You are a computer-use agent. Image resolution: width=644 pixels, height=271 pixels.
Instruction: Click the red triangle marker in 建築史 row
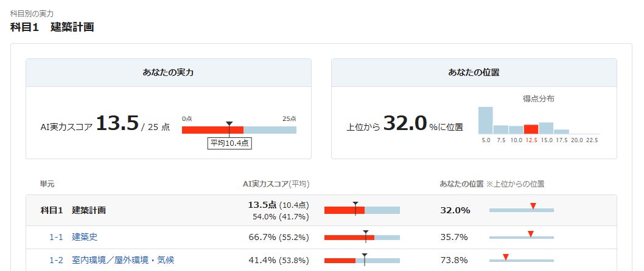(x=530, y=234)
